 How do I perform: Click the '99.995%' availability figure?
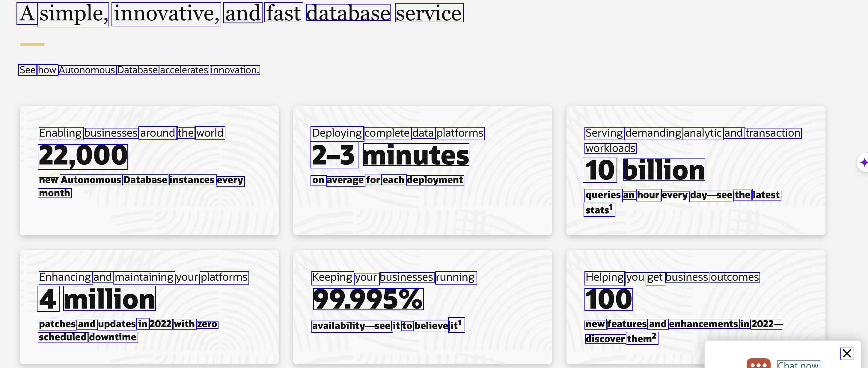point(368,299)
